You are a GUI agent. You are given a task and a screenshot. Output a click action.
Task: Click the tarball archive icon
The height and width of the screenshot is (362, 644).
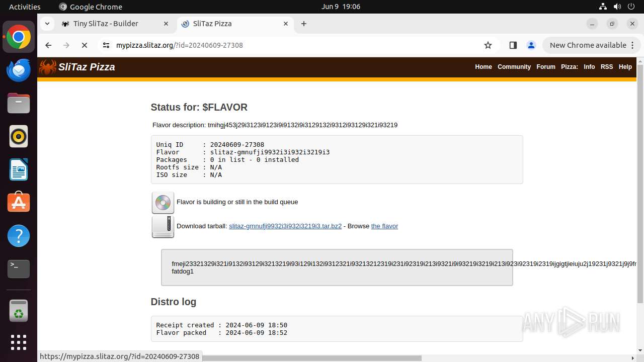pyautogui.click(x=163, y=227)
